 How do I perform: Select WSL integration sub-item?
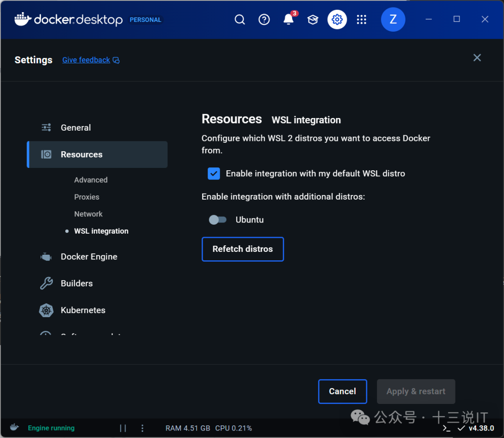tap(101, 231)
